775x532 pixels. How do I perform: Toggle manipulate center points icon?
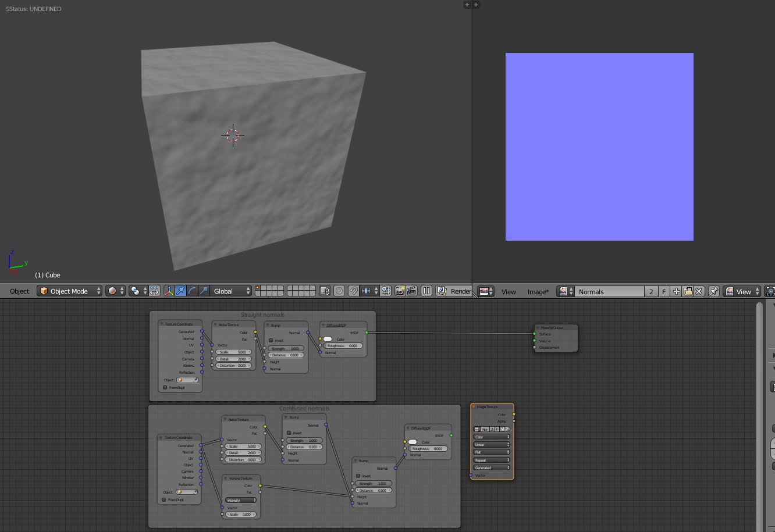tap(155, 291)
